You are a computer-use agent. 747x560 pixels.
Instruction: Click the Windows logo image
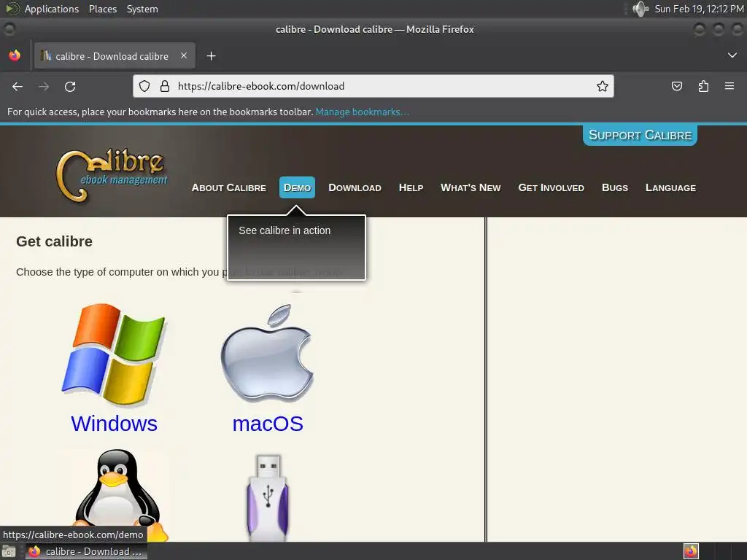[x=114, y=354]
